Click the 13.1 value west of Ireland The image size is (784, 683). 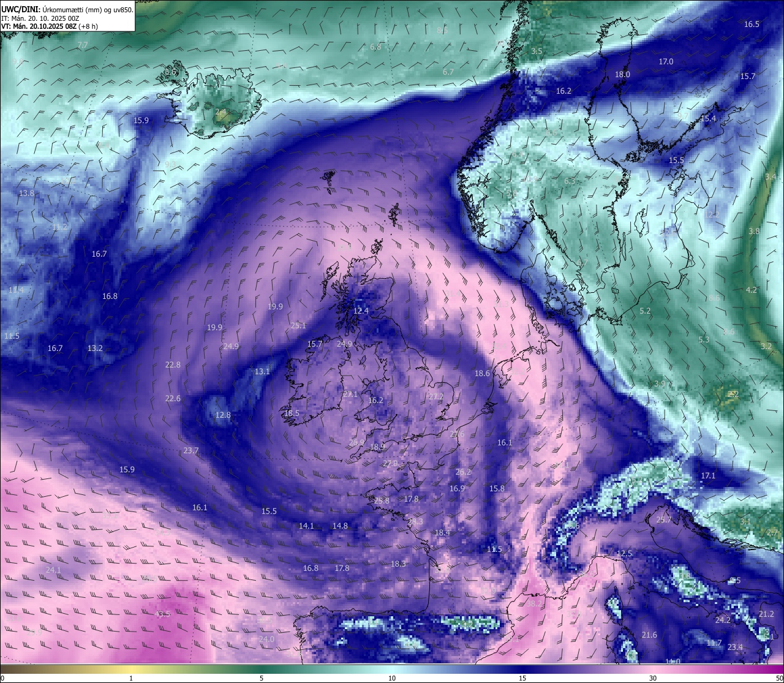click(262, 372)
